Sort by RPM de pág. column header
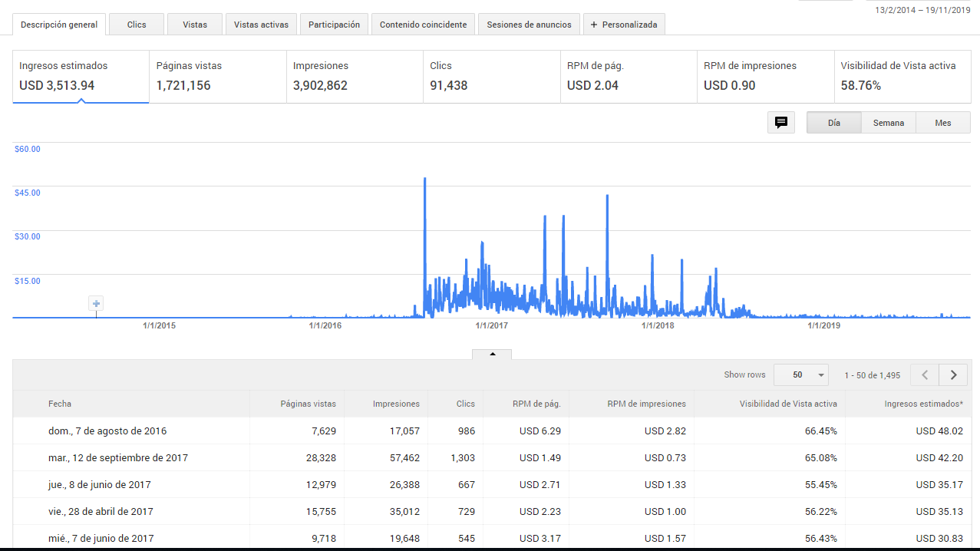The width and height of the screenshot is (980, 551). (536, 404)
